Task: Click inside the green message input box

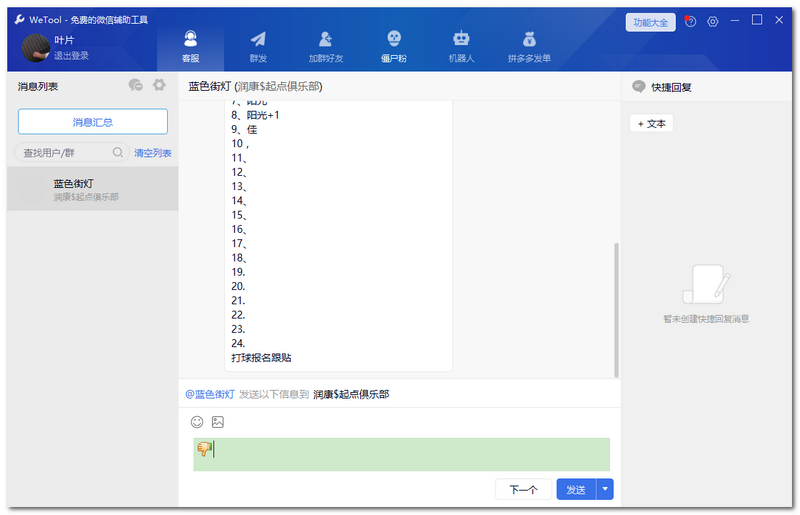Action: (402, 454)
